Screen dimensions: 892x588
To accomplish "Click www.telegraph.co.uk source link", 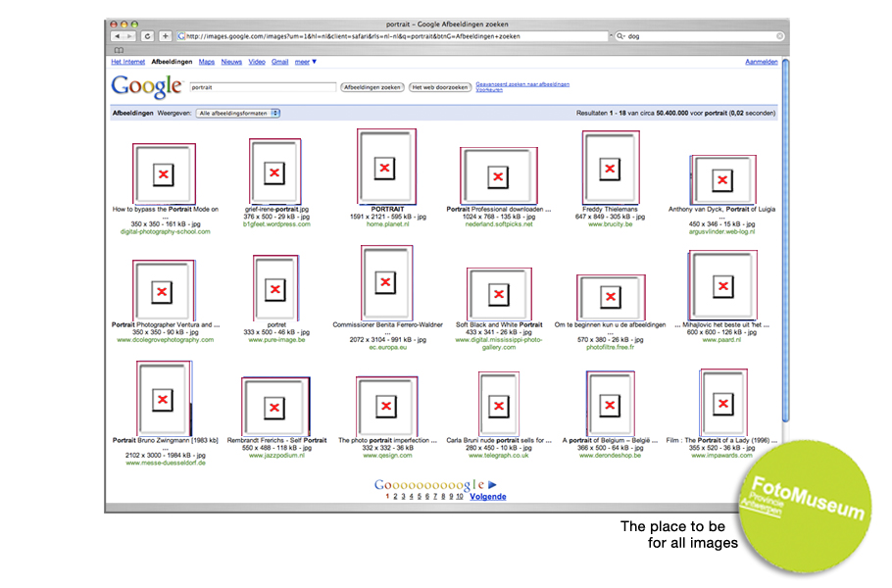I will coord(498,455).
